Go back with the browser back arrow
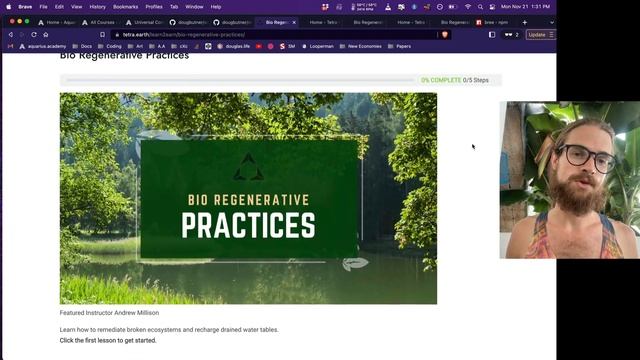 pyautogui.click(x=11, y=35)
